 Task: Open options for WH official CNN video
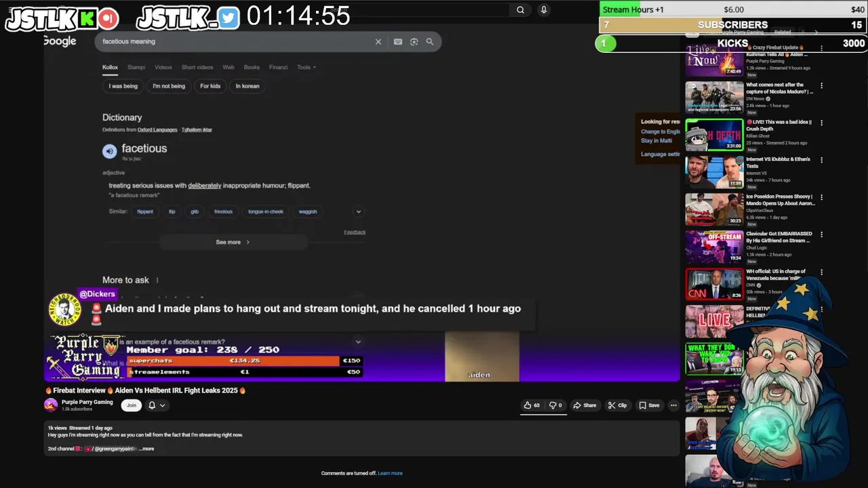[x=821, y=272]
